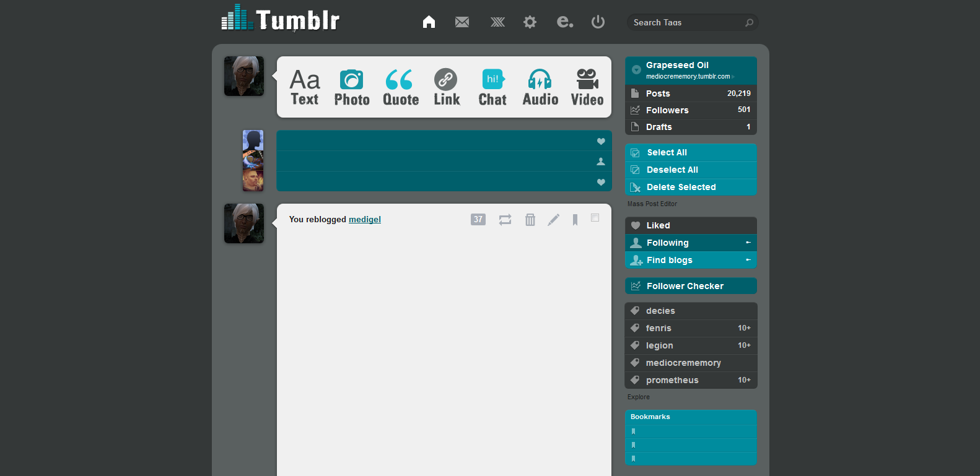Image resolution: width=980 pixels, height=476 pixels.
Task: Open the mediocrememory.tumblr.com link
Action: click(688, 77)
